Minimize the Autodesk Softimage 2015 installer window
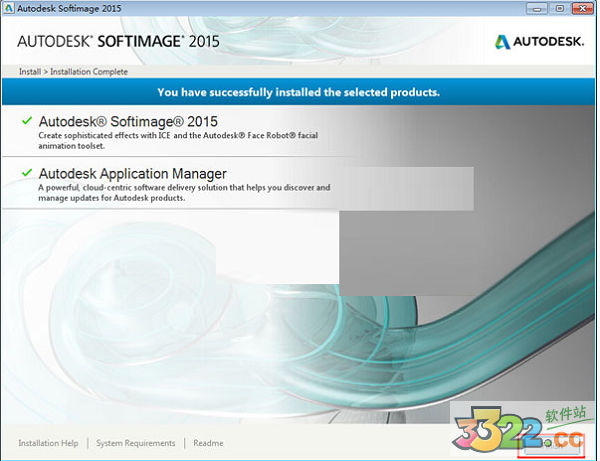The width and height of the screenshot is (600, 461). (x=537, y=8)
